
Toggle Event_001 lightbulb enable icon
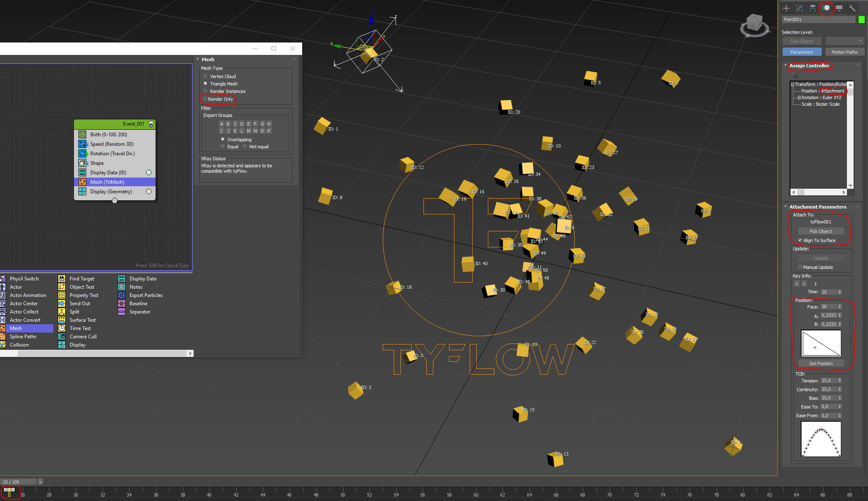point(151,124)
